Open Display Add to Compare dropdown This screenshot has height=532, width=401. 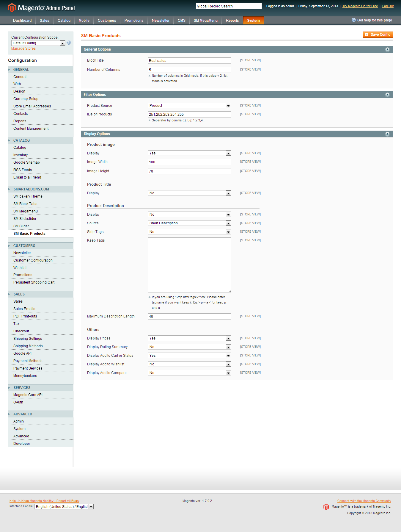tap(190, 373)
